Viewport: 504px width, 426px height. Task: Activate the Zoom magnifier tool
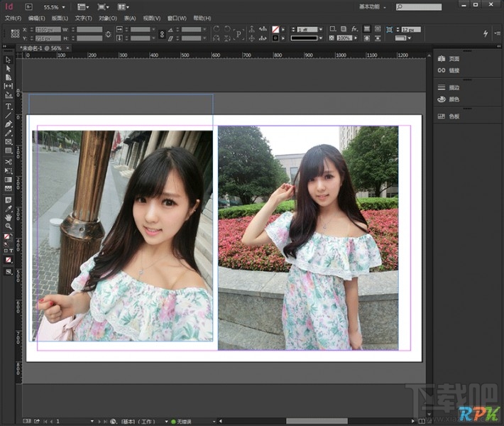9,226
